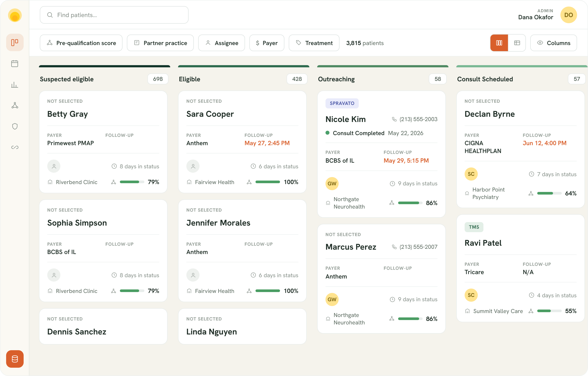Toggle column visibility with Columns button
588x376 pixels.
(553, 43)
